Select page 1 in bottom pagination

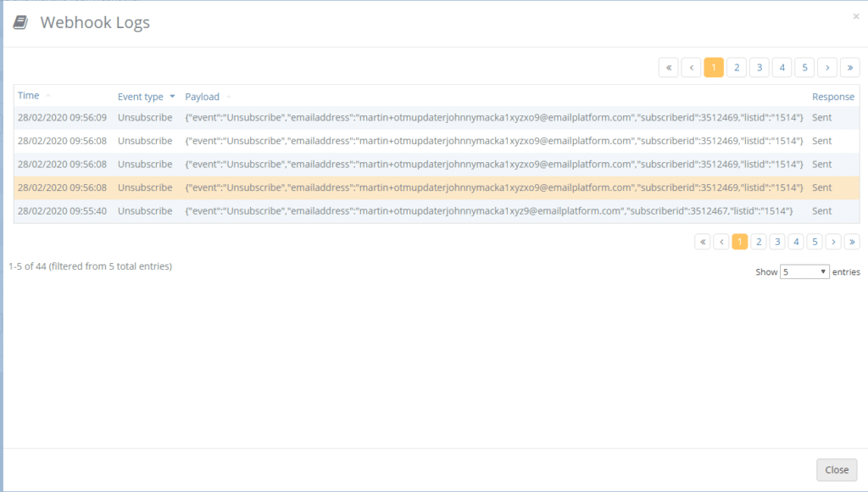click(739, 242)
